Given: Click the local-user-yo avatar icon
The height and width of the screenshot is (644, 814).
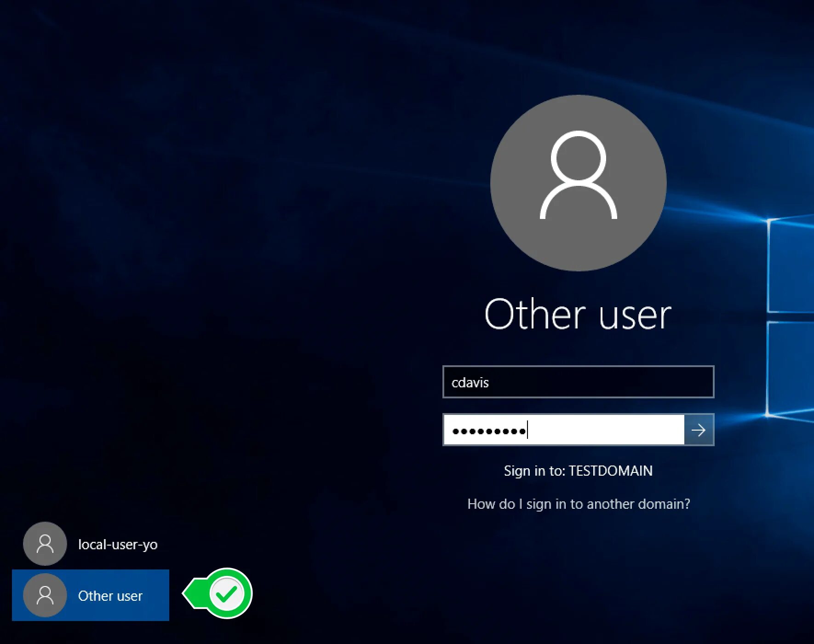Looking at the screenshot, I should (45, 544).
